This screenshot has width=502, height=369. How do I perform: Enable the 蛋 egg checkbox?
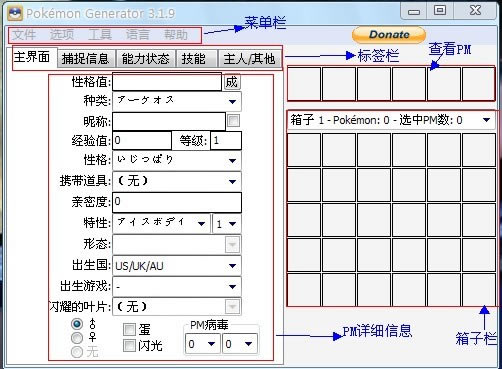129,329
